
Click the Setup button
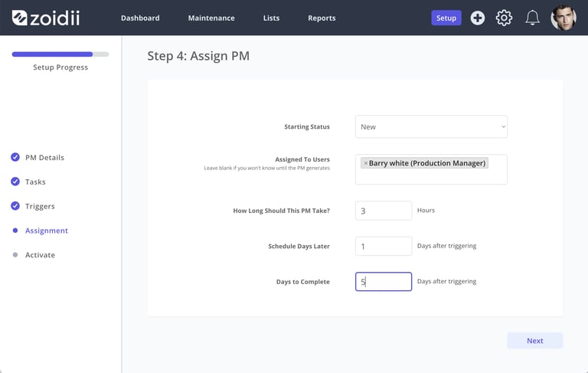tap(446, 18)
